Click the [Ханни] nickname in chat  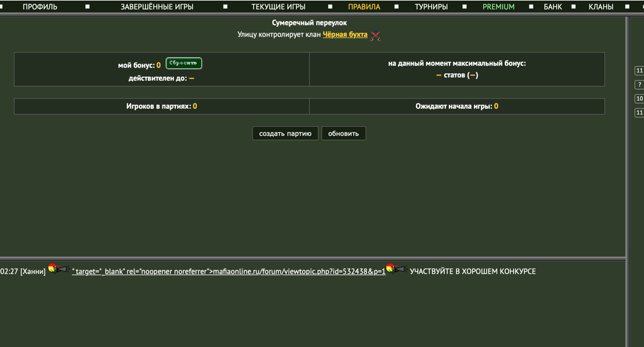(33, 272)
